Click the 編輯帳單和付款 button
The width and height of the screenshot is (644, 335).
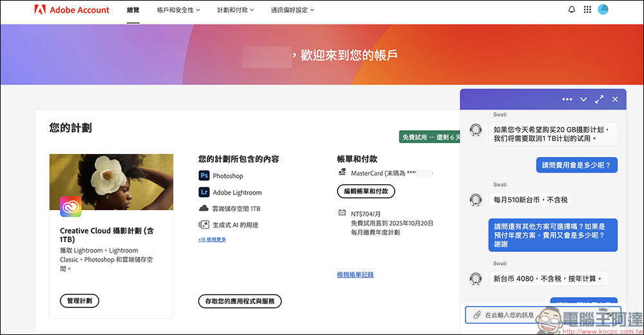pos(366,191)
